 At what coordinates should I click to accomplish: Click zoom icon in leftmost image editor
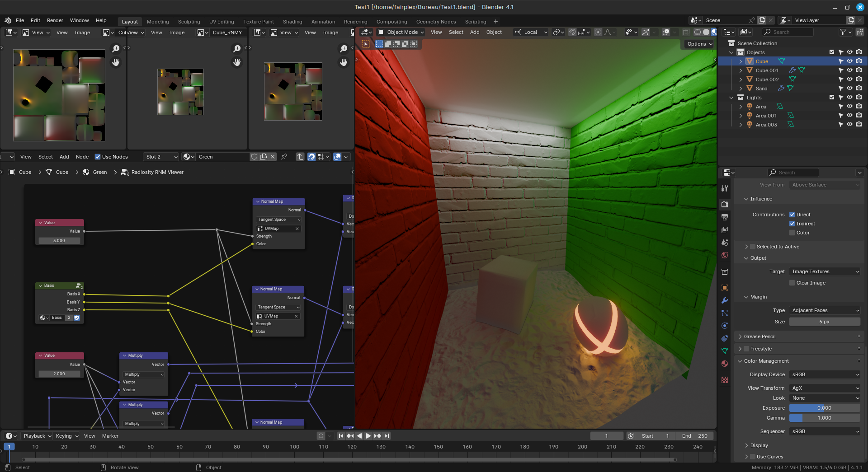(116, 49)
